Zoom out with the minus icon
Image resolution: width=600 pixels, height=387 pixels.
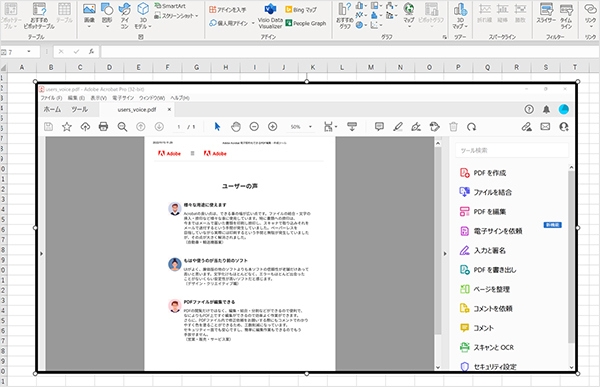click(x=254, y=127)
